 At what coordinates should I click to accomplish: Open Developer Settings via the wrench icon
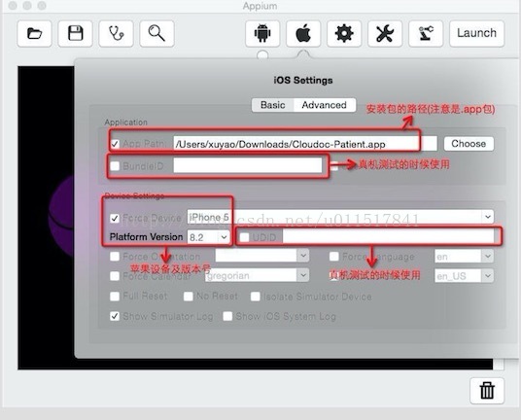point(385,33)
